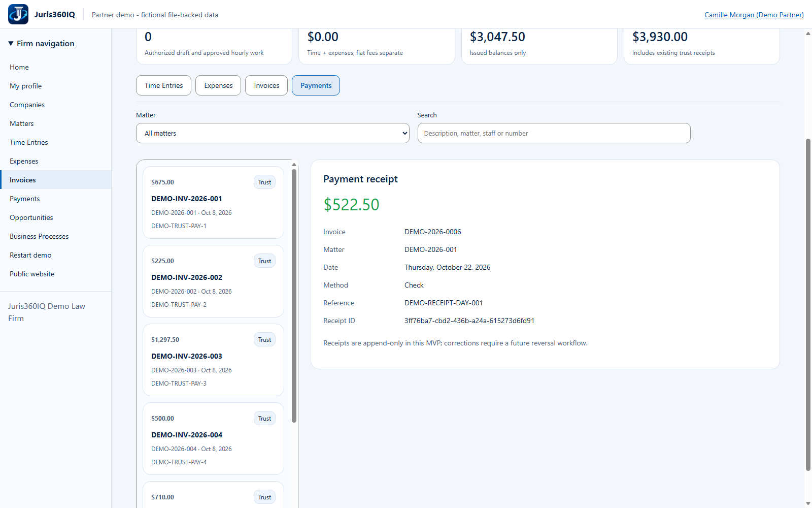Image resolution: width=812 pixels, height=508 pixels.
Task: Select the DEMO-INV-2026-003 payment card
Action: [213, 360]
